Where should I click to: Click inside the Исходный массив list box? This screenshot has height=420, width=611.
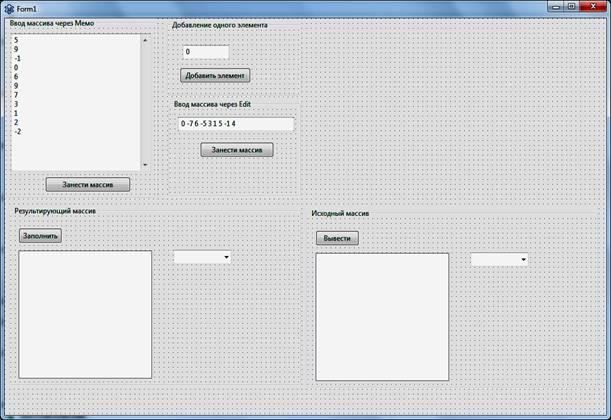point(382,317)
